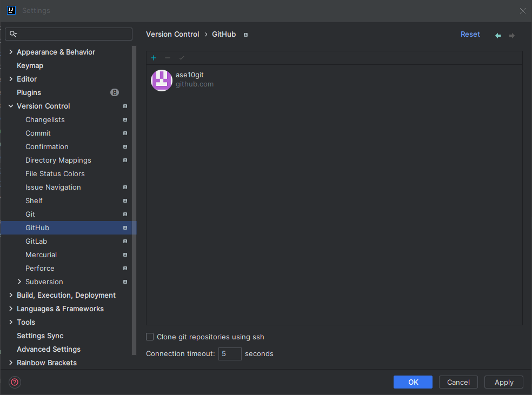Click project icon on GitHub row
Image resolution: width=532 pixels, height=395 pixels.
tap(125, 228)
